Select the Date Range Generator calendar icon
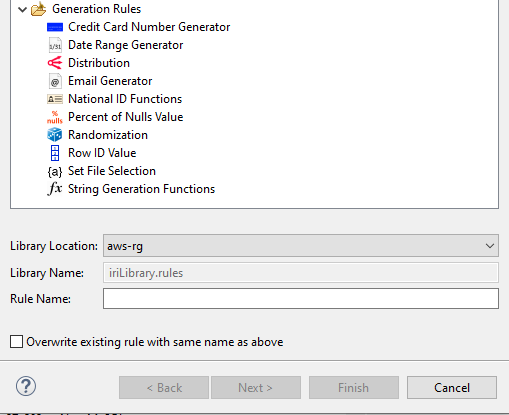The height and width of the screenshot is (415, 509). [x=55, y=45]
